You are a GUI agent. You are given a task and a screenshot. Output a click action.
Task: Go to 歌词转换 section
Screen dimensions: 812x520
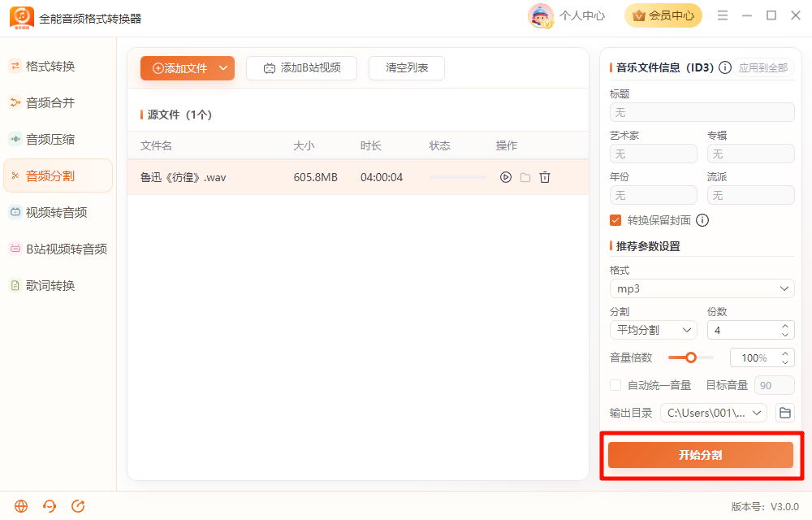[58, 285]
